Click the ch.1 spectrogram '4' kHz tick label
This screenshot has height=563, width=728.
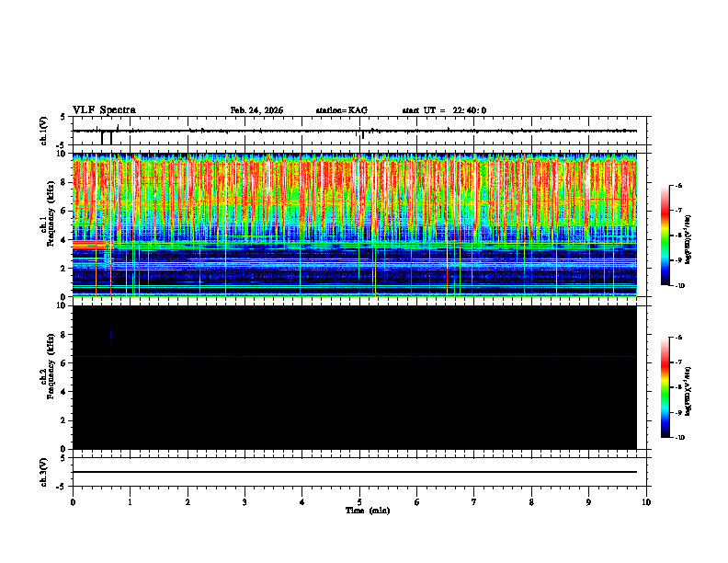coord(63,240)
